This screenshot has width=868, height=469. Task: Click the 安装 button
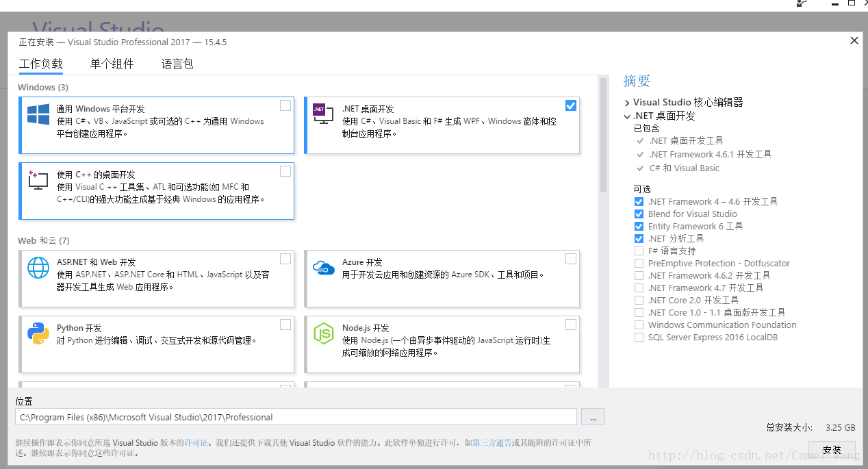point(832,450)
